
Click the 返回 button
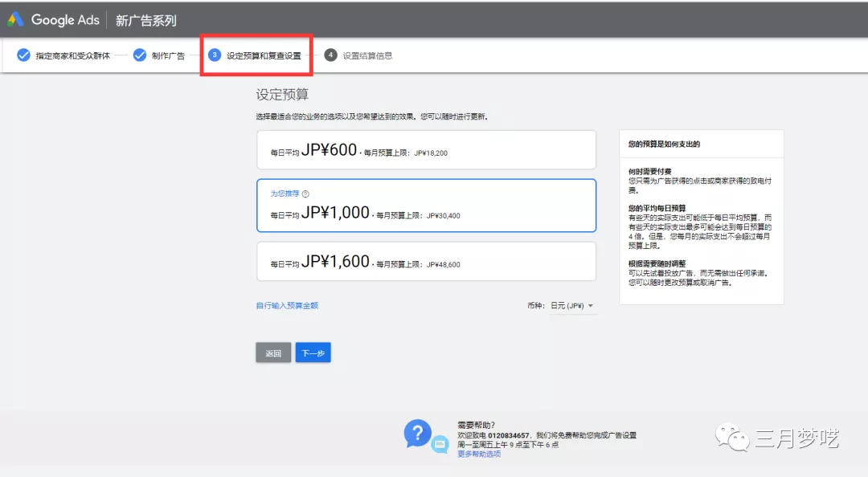[272, 352]
